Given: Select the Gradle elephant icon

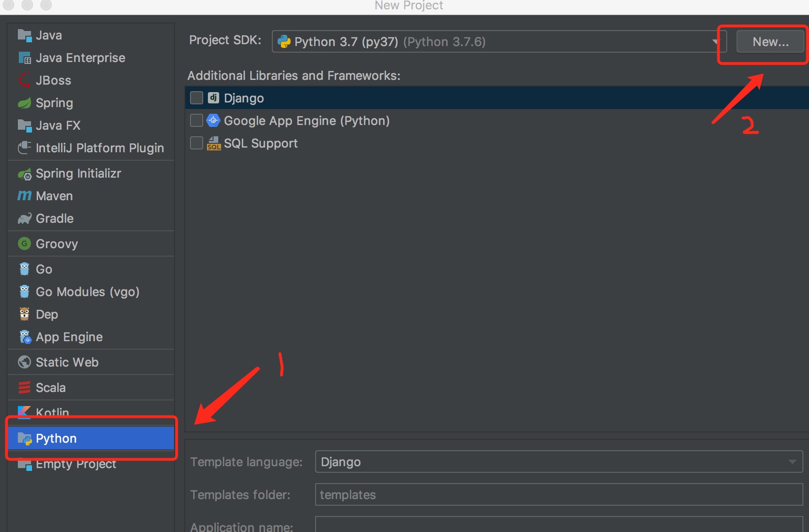Looking at the screenshot, I should (24, 218).
